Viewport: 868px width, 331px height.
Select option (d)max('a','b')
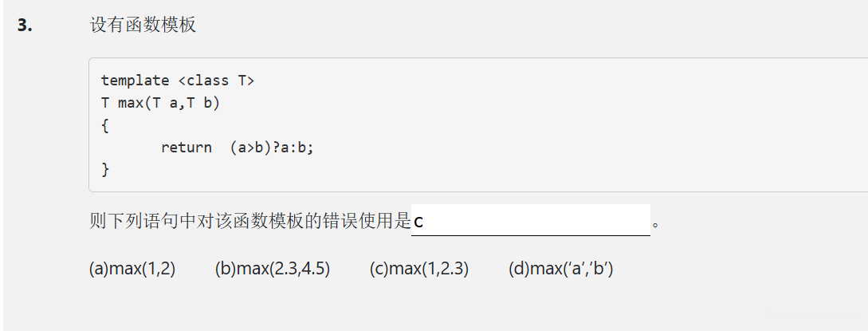coord(560,270)
